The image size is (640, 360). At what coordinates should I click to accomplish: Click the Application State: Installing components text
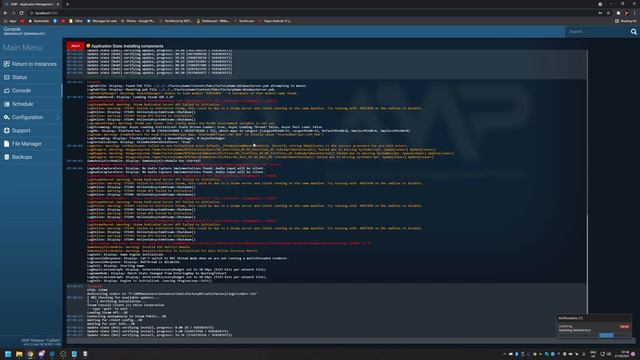pos(127,46)
